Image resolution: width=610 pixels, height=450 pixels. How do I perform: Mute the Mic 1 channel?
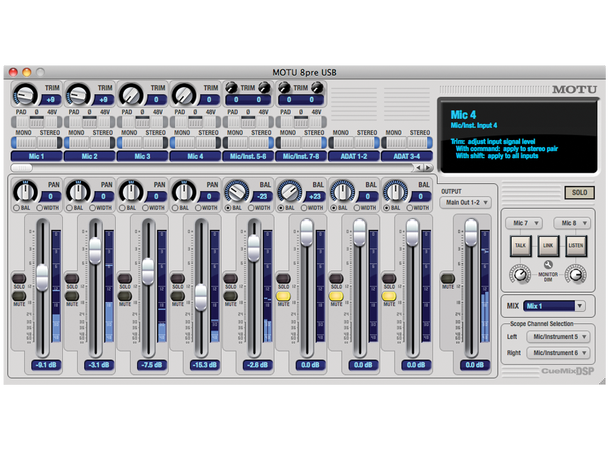19,296
